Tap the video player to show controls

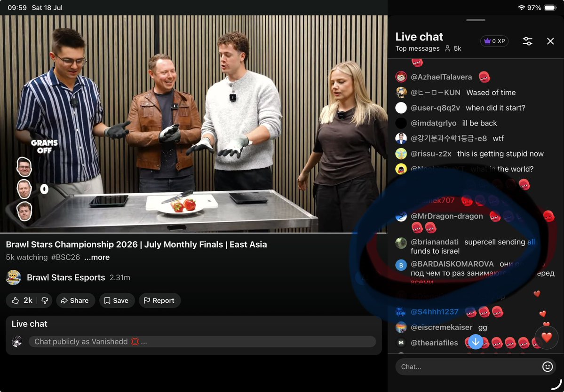[193, 124]
